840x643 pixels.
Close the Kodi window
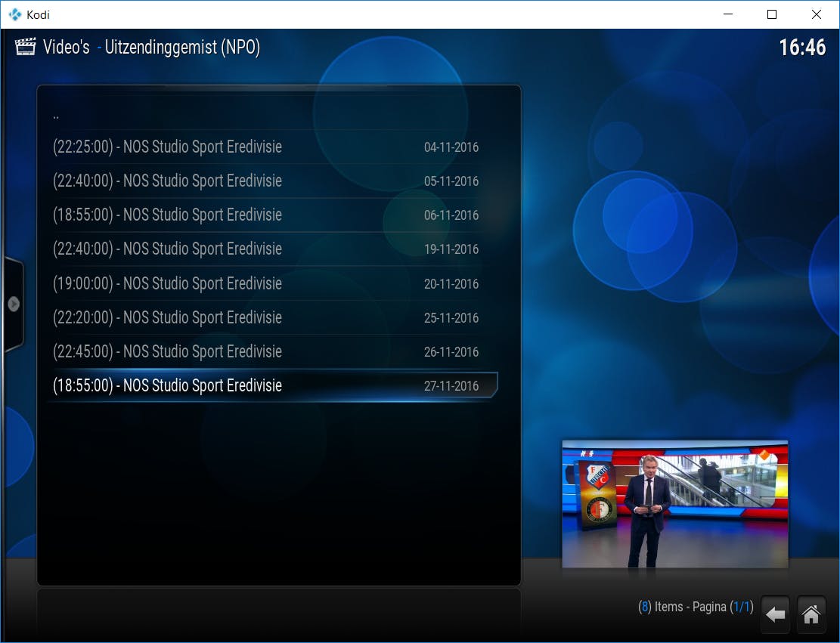pyautogui.click(x=817, y=14)
